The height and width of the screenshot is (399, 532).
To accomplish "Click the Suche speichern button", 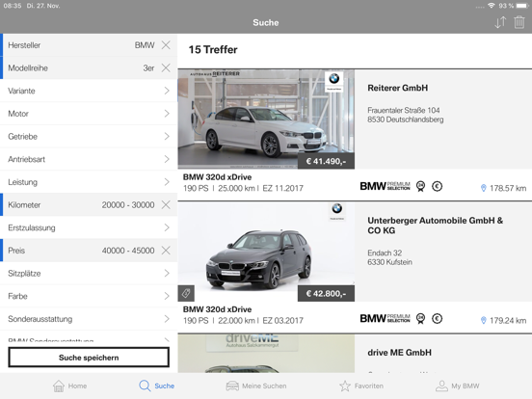I will 89,357.
